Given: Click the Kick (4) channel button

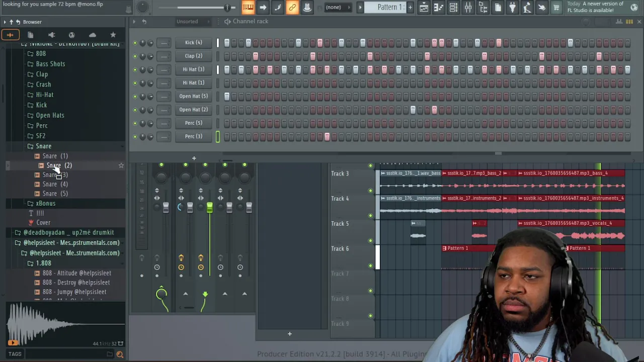Looking at the screenshot, I should [x=194, y=43].
